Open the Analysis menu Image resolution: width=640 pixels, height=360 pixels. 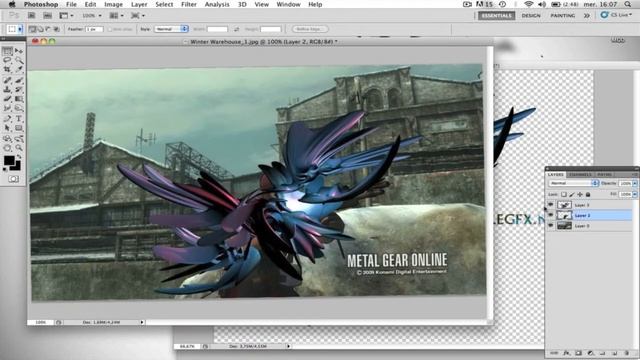tap(217, 4)
